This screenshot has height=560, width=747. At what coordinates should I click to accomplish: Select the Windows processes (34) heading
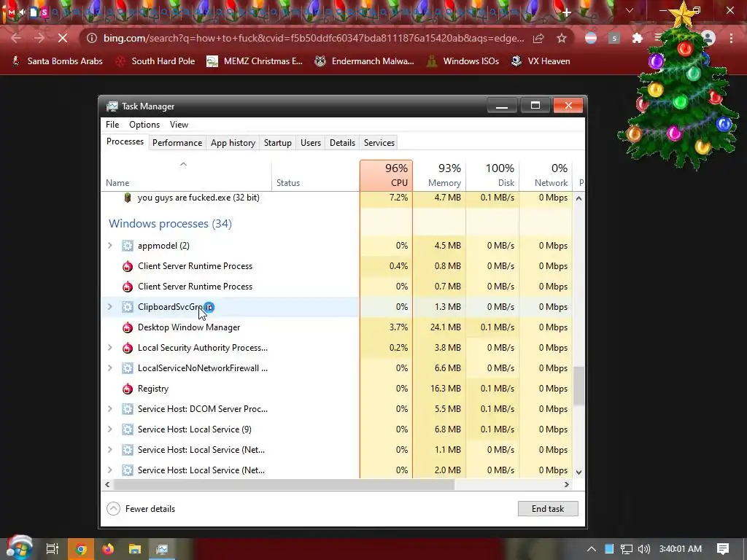tap(170, 224)
